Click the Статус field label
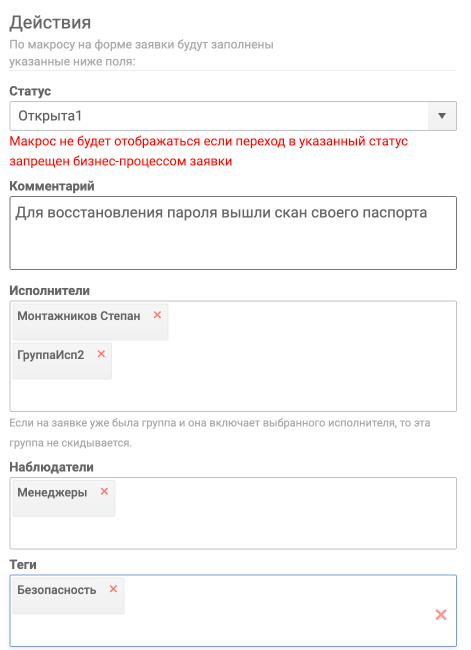Image resolution: width=471 pixels, height=650 pixels. coord(30,91)
